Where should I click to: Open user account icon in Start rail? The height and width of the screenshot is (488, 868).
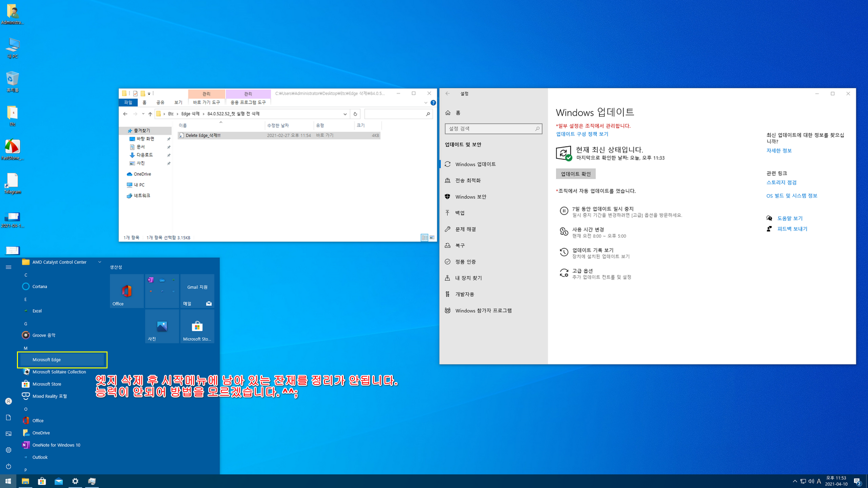8,401
